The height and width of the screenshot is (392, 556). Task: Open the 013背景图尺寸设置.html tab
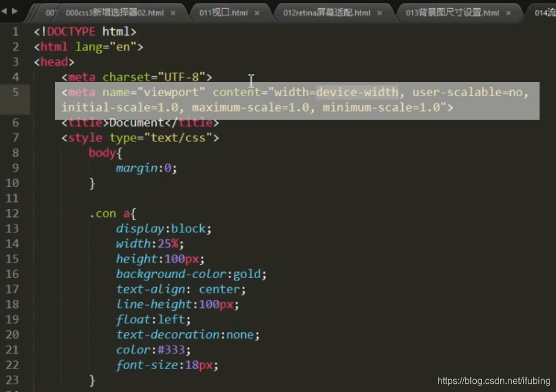point(453,13)
